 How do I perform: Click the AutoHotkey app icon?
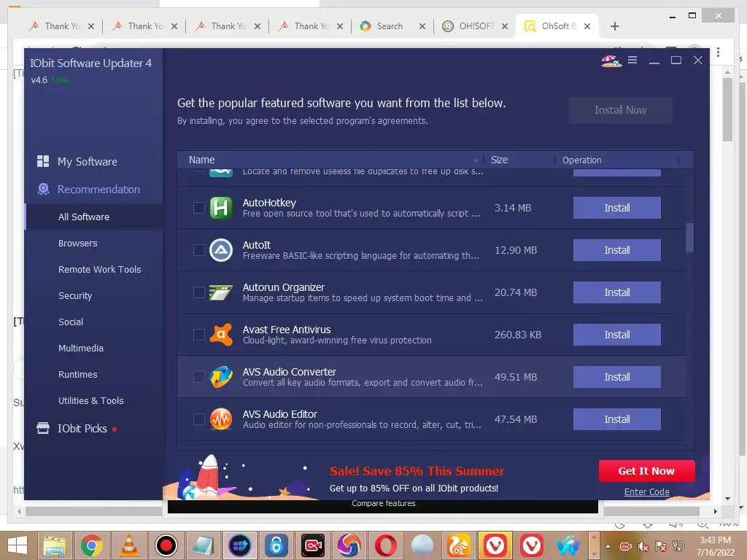pos(221,208)
